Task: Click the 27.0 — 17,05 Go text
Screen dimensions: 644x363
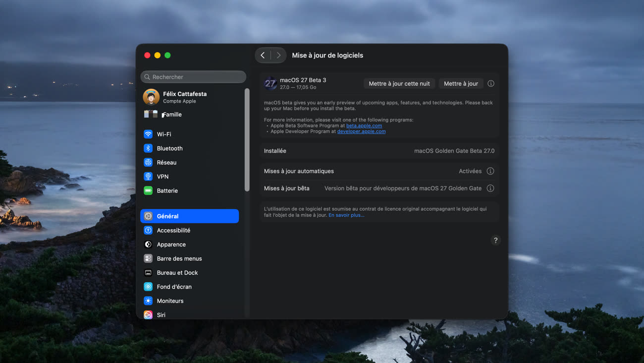Action: pos(298,87)
